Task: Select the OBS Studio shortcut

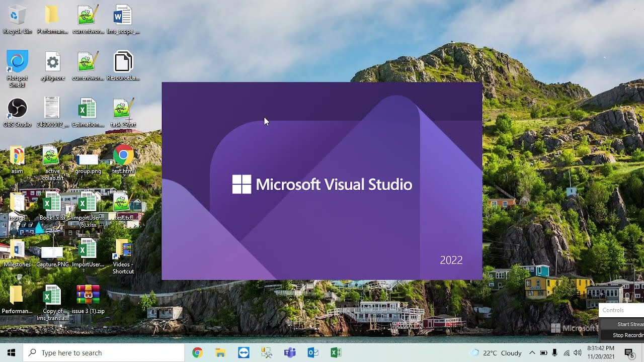Action: (x=17, y=113)
